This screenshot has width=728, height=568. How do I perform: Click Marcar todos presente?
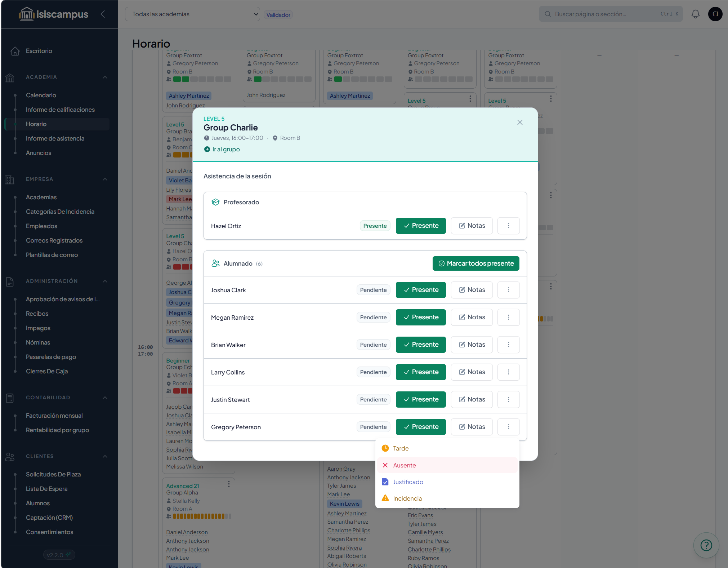476,263
